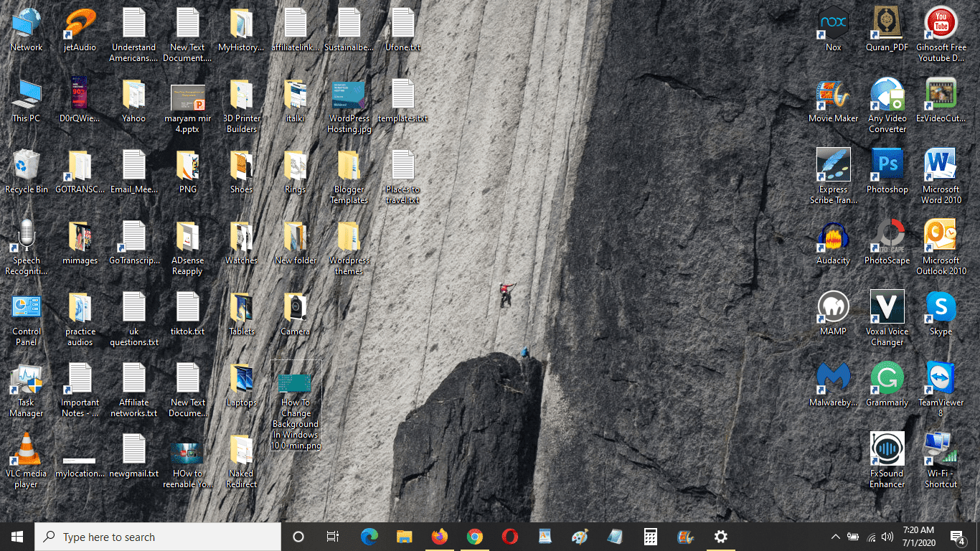The height and width of the screenshot is (551, 980).
Task: Open the Skype desktop shortcut
Action: [941, 314]
